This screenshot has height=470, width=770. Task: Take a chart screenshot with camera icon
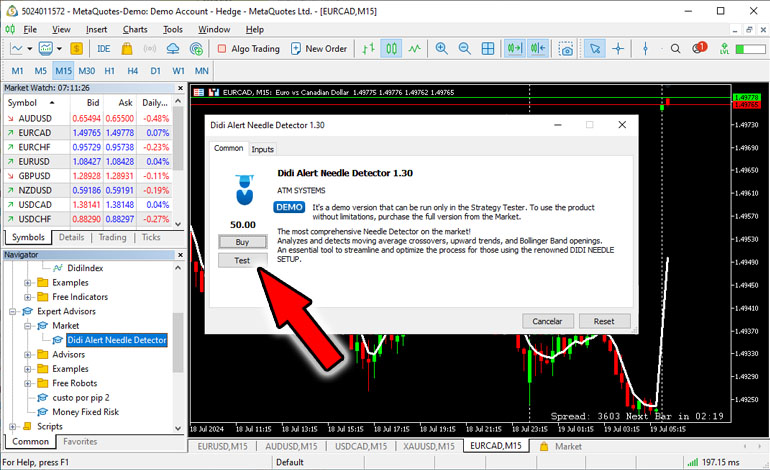tap(566, 49)
